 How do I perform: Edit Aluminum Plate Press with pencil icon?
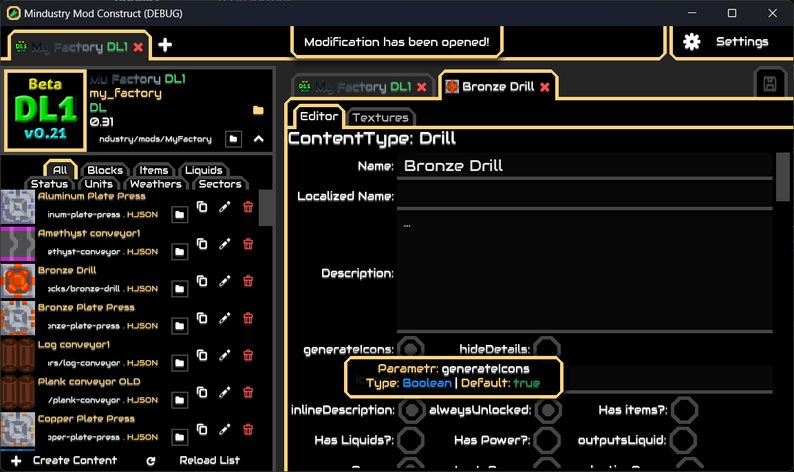coord(225,207)
